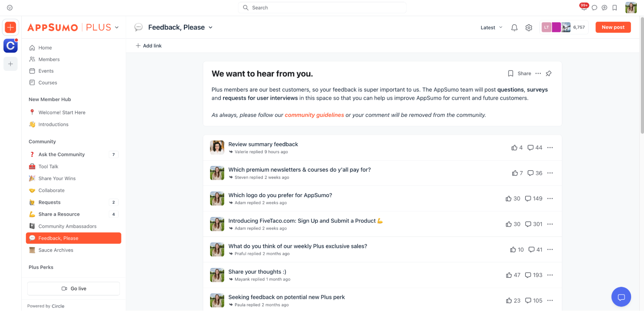Click into the Search field

point(322,8)
